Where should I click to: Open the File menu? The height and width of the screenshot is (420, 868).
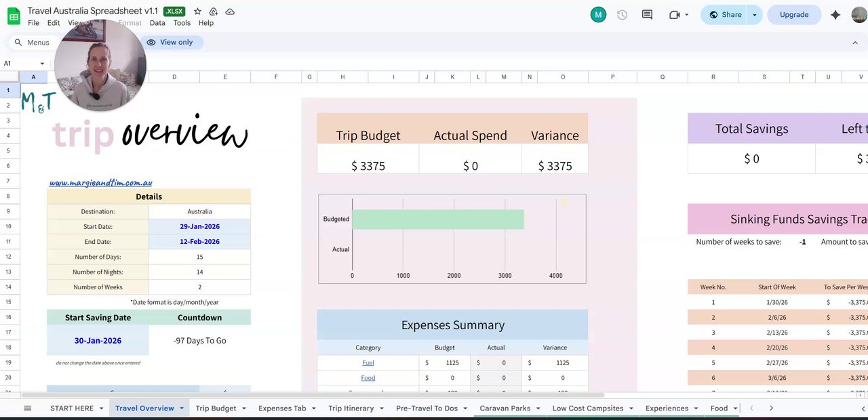point(33,22)
